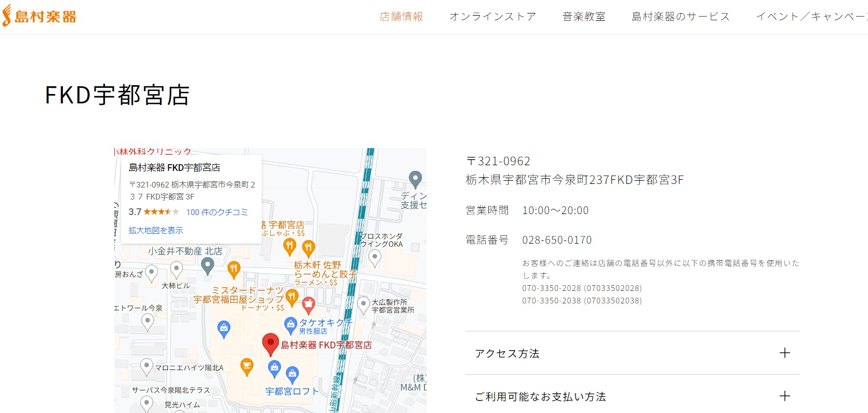Select the gray pin for マロニエハイツ陽北A
Viewport: 868px width, 413px height.
coord(146,367)
